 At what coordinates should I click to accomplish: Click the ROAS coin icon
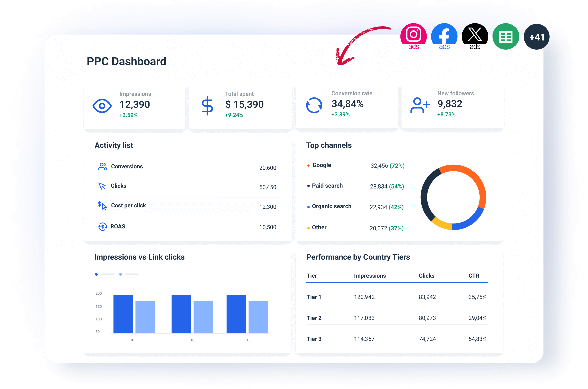(x=102, y=227)
